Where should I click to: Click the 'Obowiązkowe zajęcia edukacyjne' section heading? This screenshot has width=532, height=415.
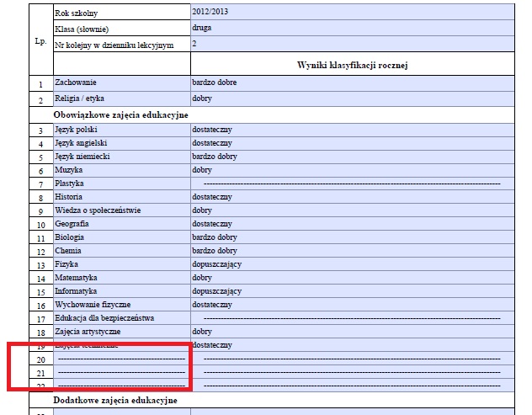click(x=120, y=115)
